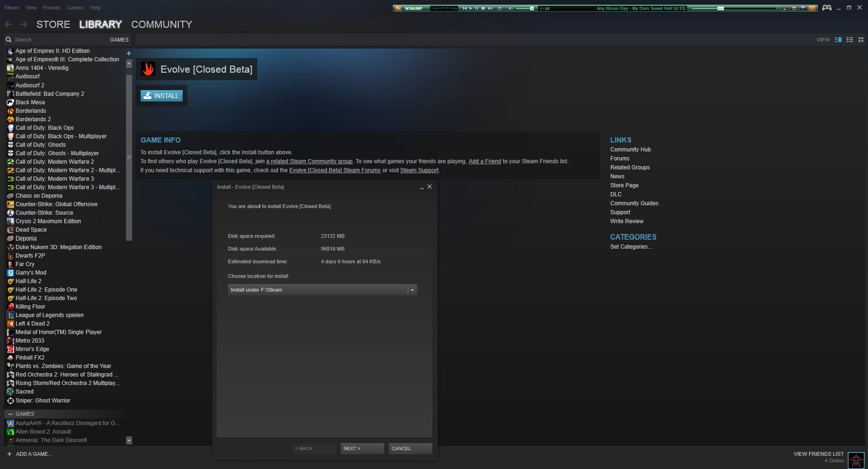Screen dimensions: 868x469
Task: Switch library to grid view icon
Action: click(x=860, y=40)
